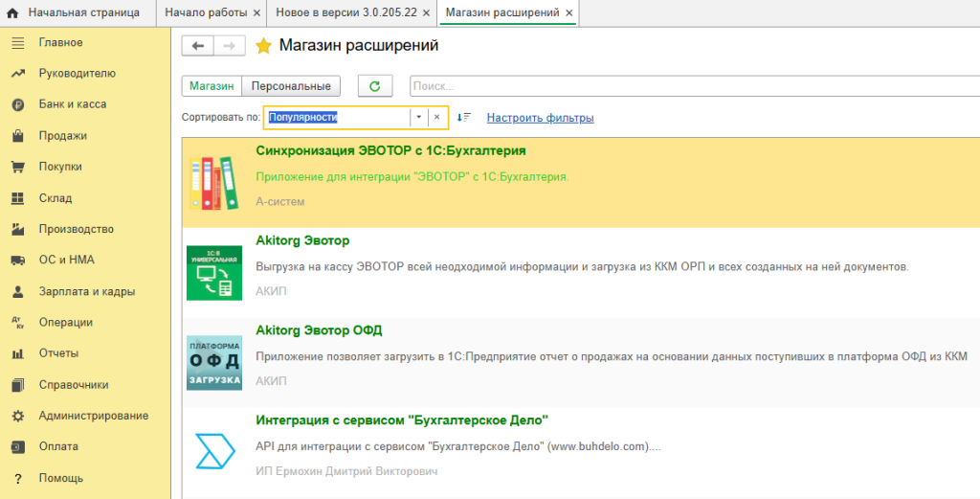The width and height of the screenshot is (980, 499).
Task: Open the Akitorg Эвотор ОФД title
Action: pyautogui.click(x=319, y=330)
